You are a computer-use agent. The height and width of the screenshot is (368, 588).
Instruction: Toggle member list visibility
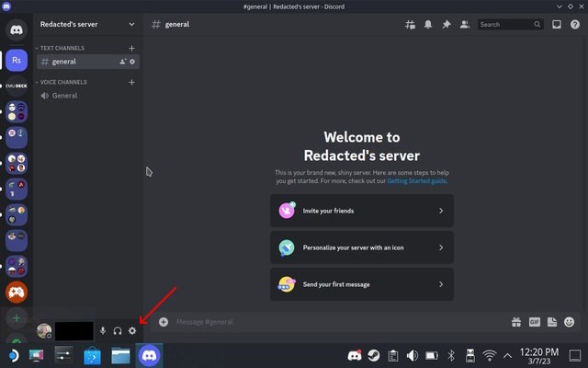[x=465, y=25]
